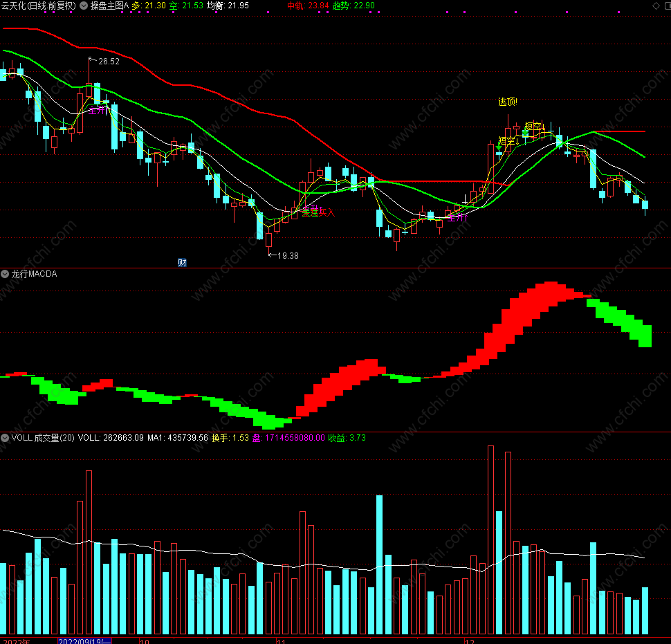Click the VOLL 成交量(20) indicator label
The height and width of the screenshot is (644, 671).
[x=43, y=438]
